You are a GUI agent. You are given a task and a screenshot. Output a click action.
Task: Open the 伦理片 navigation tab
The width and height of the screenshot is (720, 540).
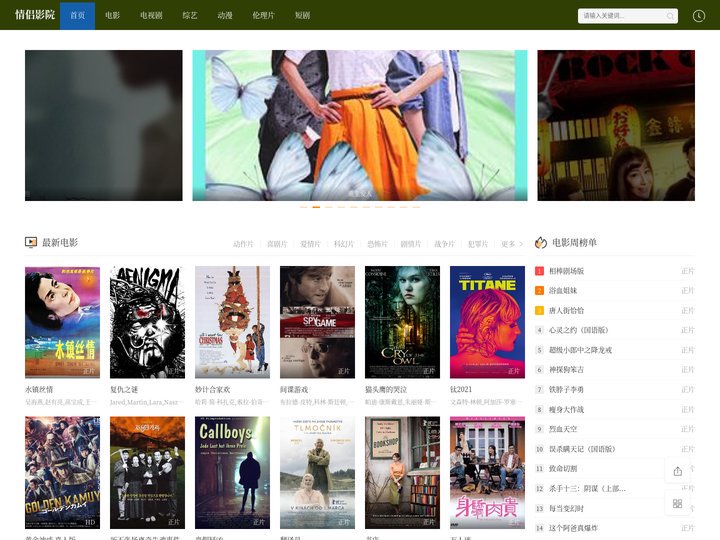263,16
